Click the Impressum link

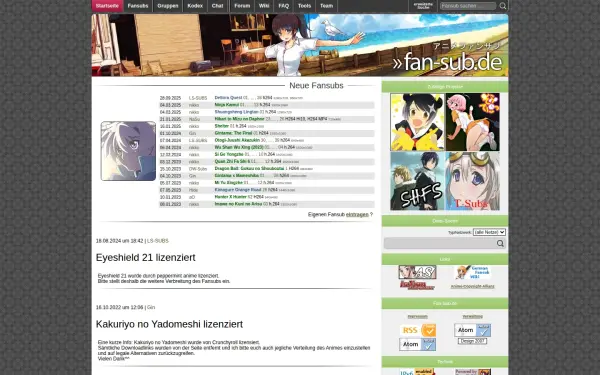pos(417,316)
